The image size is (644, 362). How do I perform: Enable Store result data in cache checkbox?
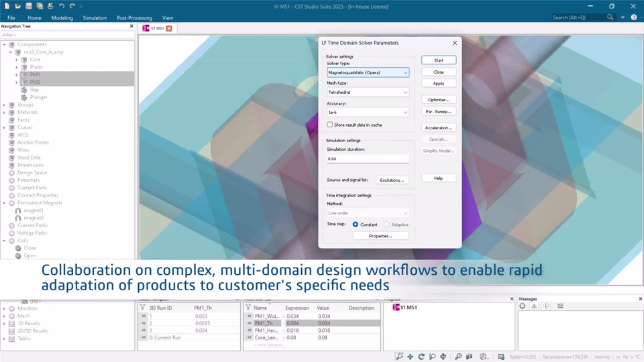point(330,125)
